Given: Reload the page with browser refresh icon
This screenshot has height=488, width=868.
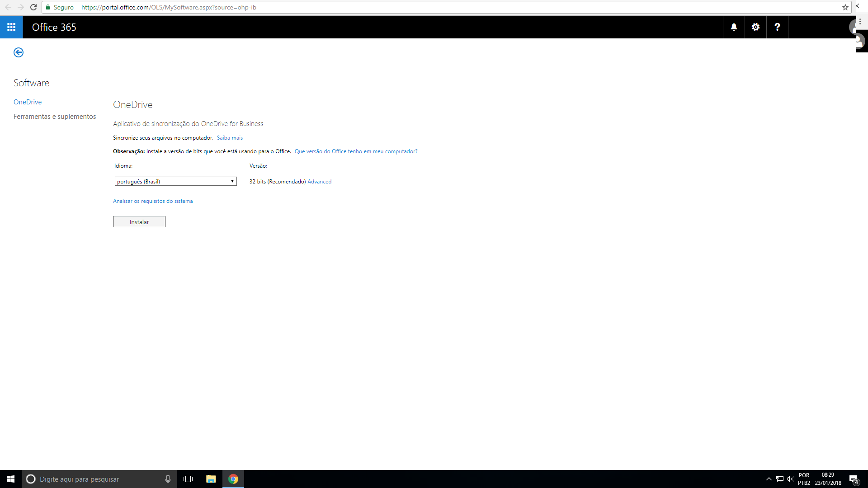Looking at the screenshot, I should point(33,7).
